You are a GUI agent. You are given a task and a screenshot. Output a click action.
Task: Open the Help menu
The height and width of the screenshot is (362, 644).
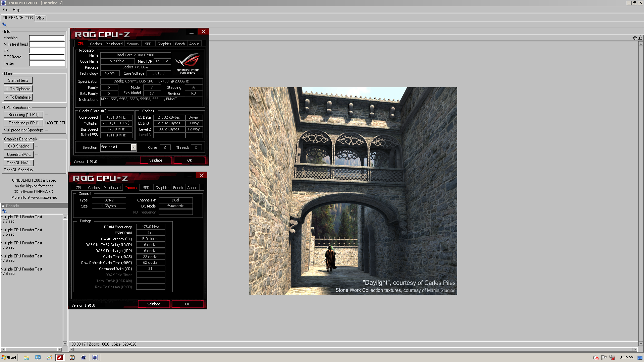(x=16, y=10)
